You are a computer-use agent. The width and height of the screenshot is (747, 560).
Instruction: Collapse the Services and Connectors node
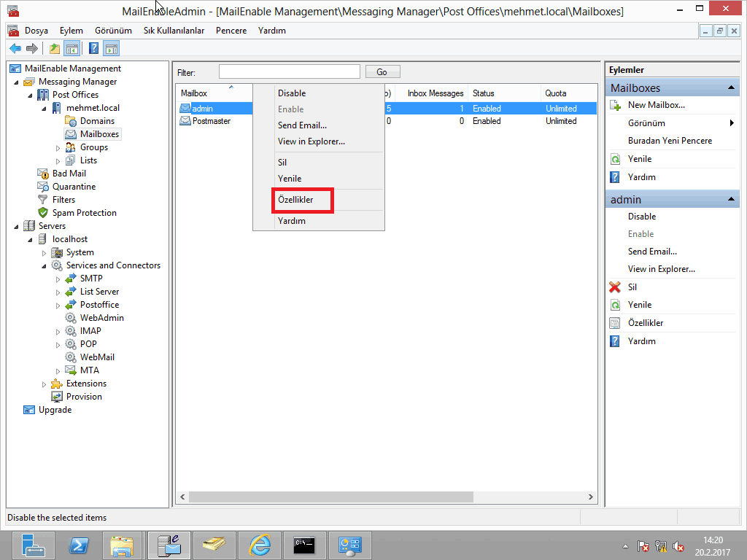(44, 266)
